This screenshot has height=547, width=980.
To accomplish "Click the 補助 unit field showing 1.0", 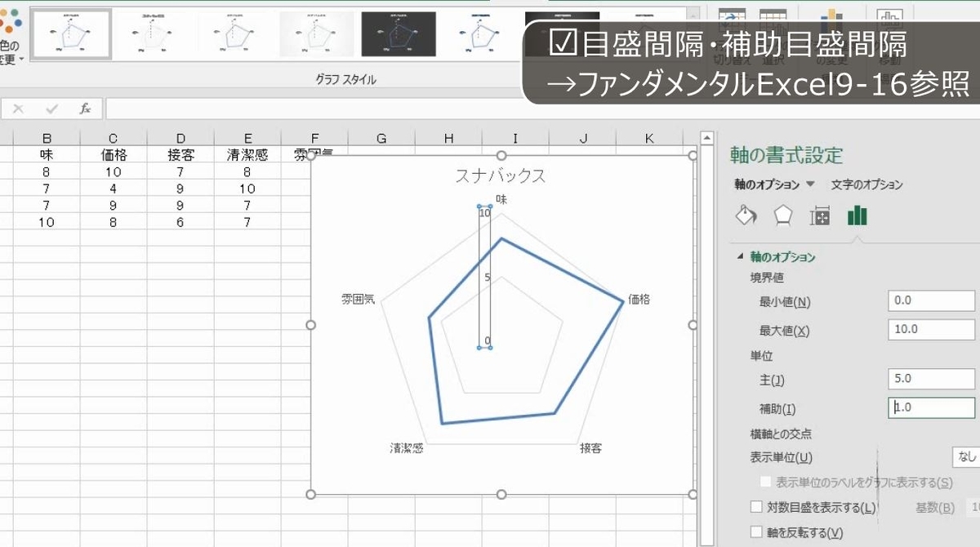I will (x=932, y=407).
